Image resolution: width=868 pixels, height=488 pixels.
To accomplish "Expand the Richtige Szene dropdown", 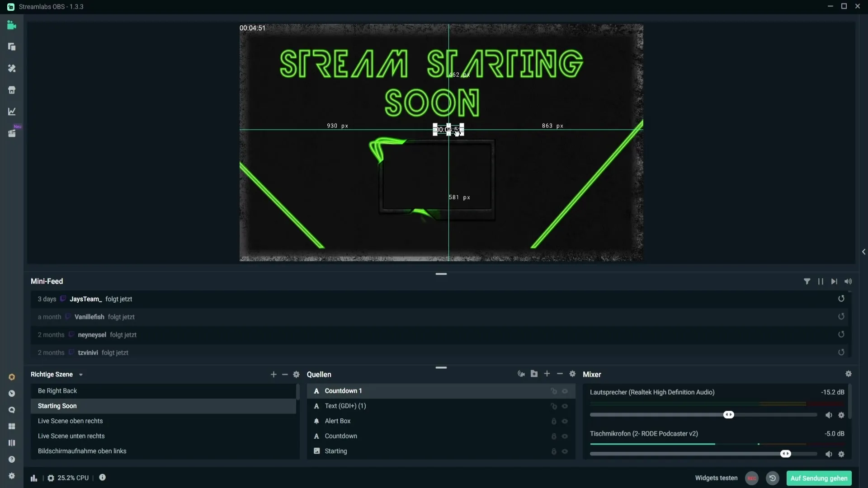I will click(80, 374).
